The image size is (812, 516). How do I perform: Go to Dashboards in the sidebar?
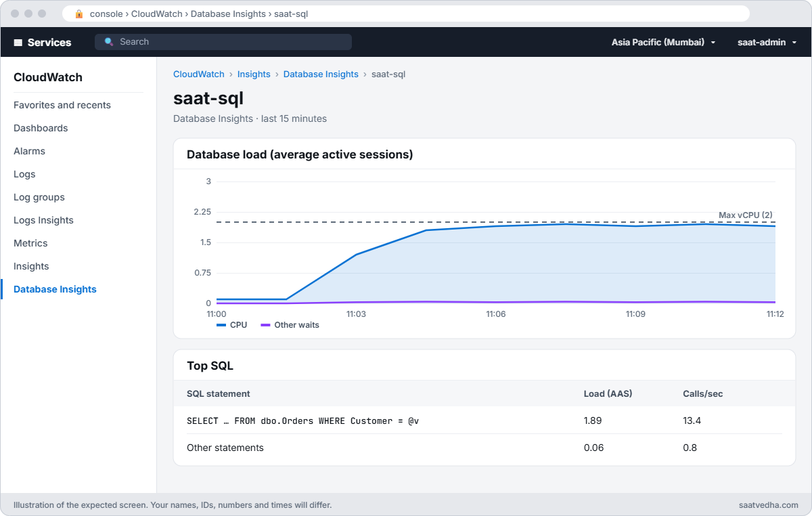point(41,128)
